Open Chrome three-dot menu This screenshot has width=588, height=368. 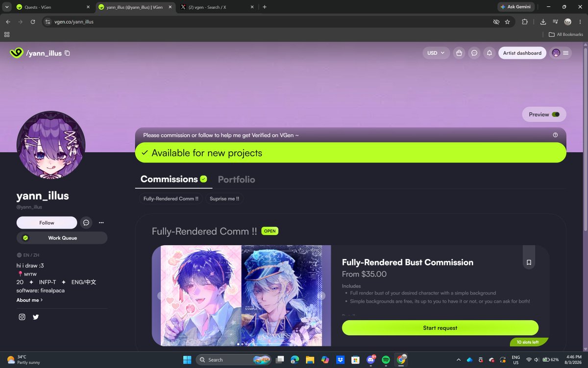pos(580,22)
